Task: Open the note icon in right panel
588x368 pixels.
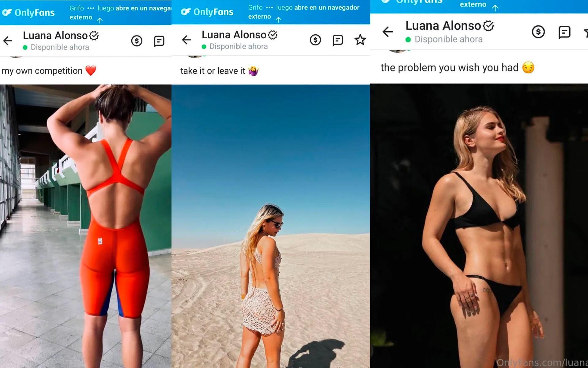Action: tap(564, 32)
